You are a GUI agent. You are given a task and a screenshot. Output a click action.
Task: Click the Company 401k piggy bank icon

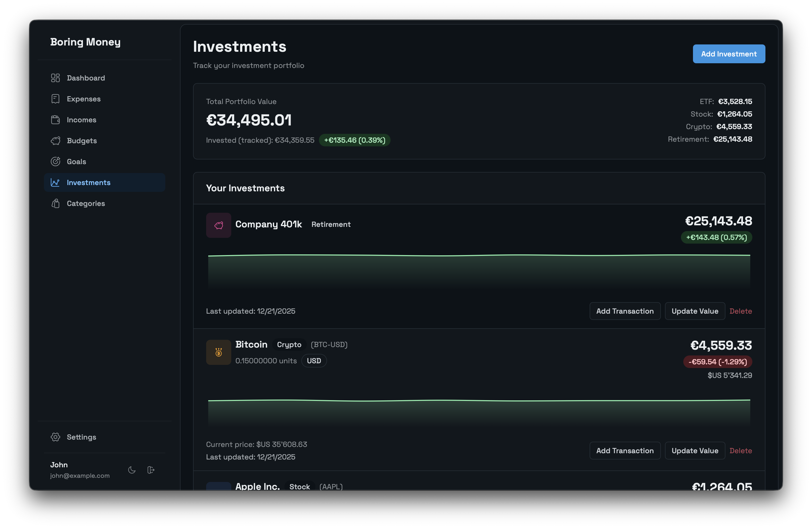click(x=219, y=225)
